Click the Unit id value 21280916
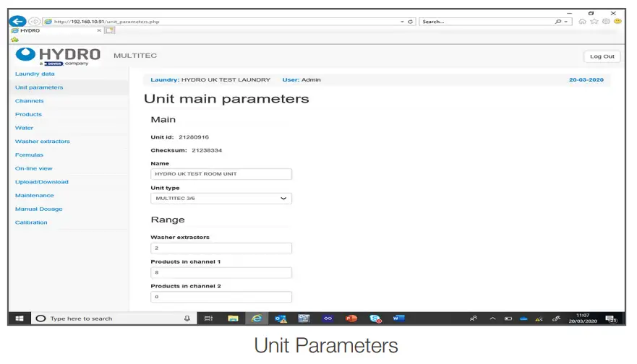 [194, 137]
